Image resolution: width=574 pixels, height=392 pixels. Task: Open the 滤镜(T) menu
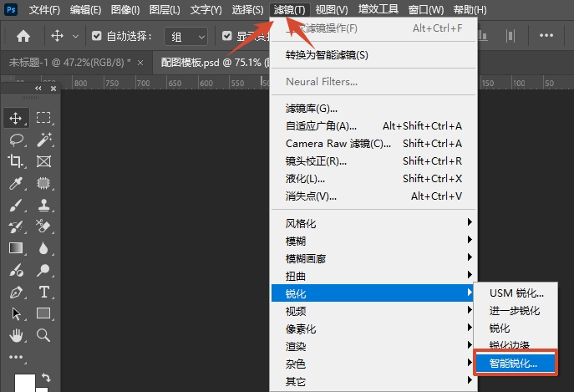(x=290, y=9)
